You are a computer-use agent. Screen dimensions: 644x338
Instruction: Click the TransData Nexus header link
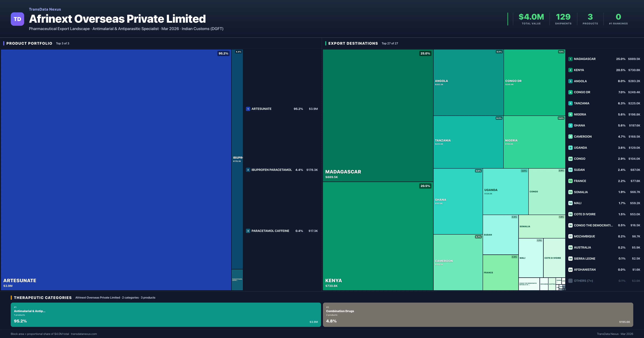click(45, 9)
